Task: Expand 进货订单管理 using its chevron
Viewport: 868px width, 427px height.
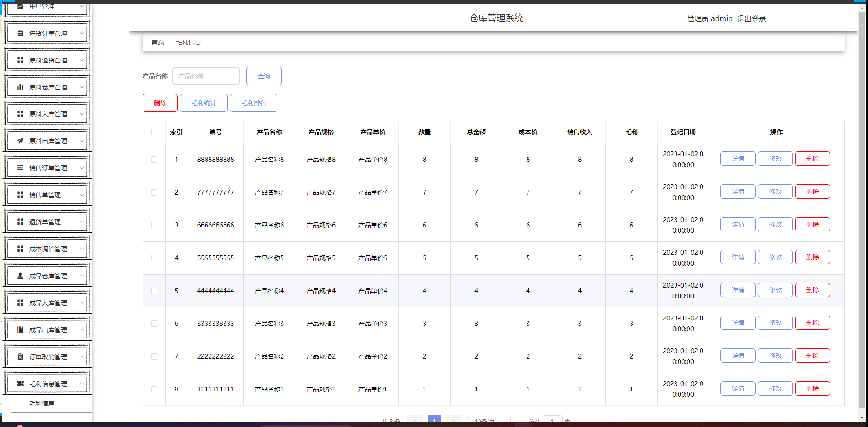Action: click(x=81, y=33)
